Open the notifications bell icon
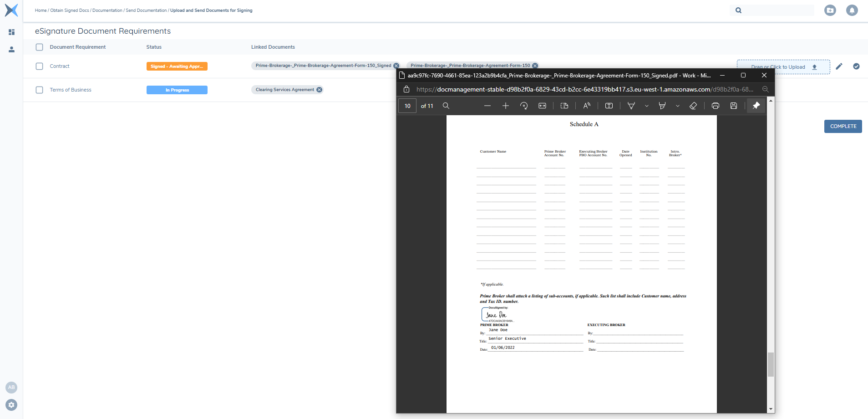The image size is (868, 419). pyautogui.click(x=852, y=10)
